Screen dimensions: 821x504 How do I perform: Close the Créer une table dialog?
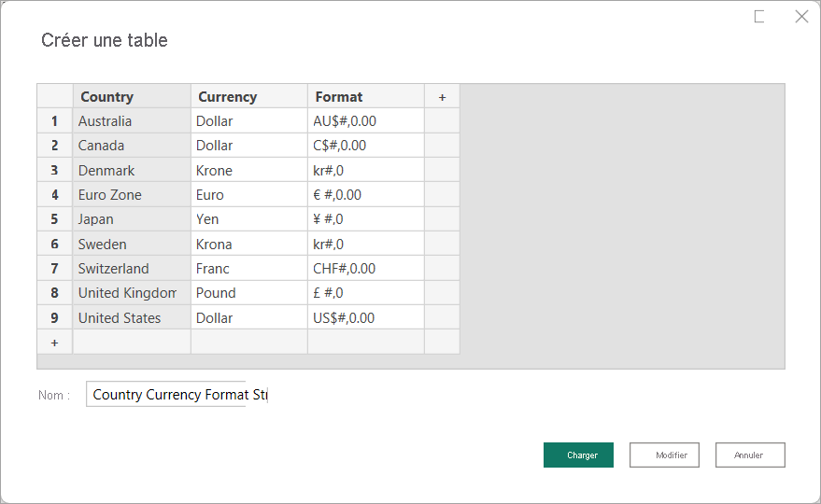pyautogui.click(x=801, y=17)
